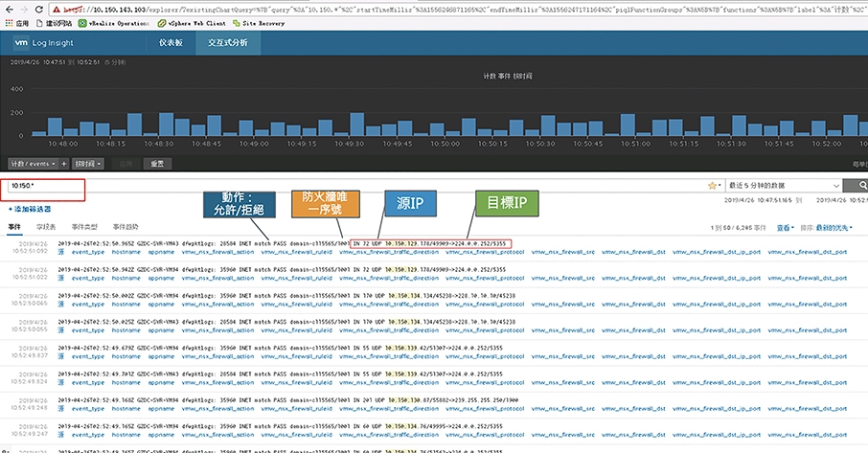Click appname field in event 10:52:51.092
Screen dimensions: 868x453
pyautogui.click(x=161, y=252)
